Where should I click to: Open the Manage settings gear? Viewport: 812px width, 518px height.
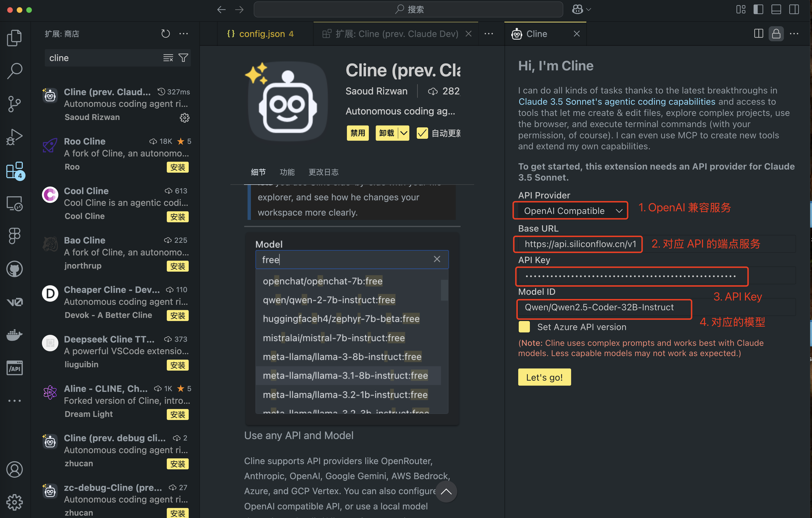[15, 502]
